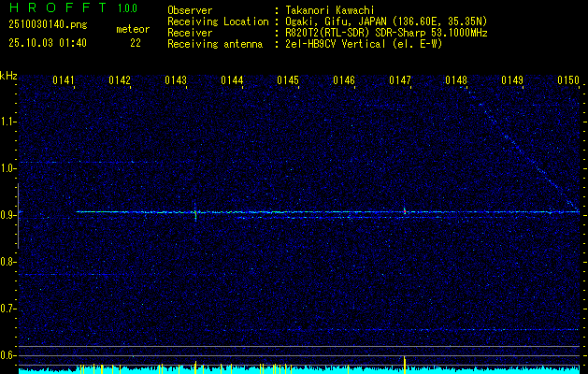Click the meteor label above the count
The image size is (588, 374).
(x=133, y=29)
